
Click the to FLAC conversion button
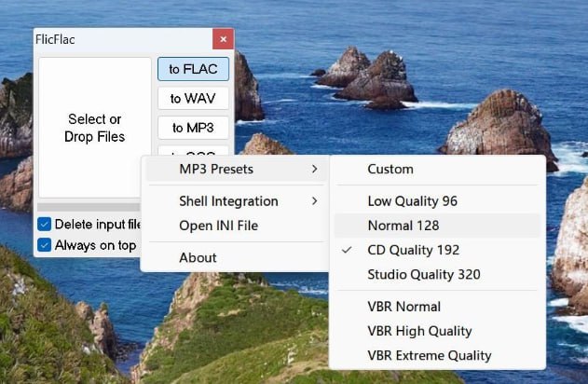tap(193, 69)
